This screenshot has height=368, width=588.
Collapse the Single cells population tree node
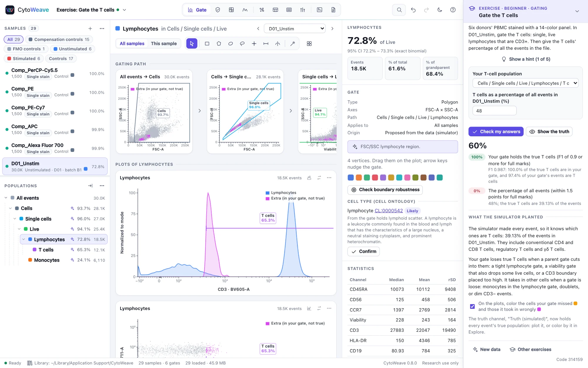[15, 219]
